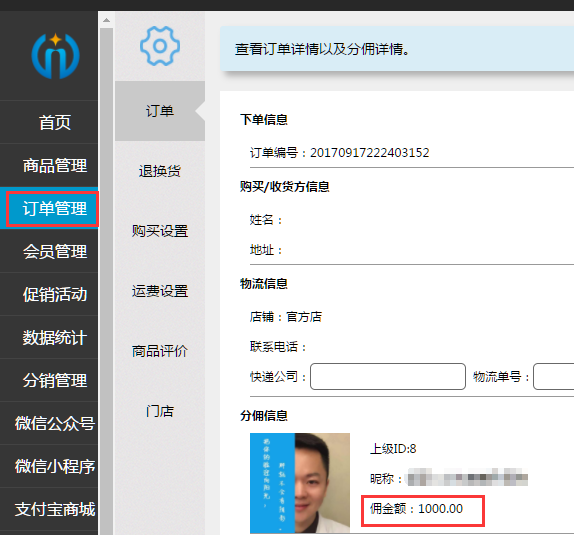Open 商品管理 in the sidebar
Screen dimensions: 574x535
coord(55,166)
